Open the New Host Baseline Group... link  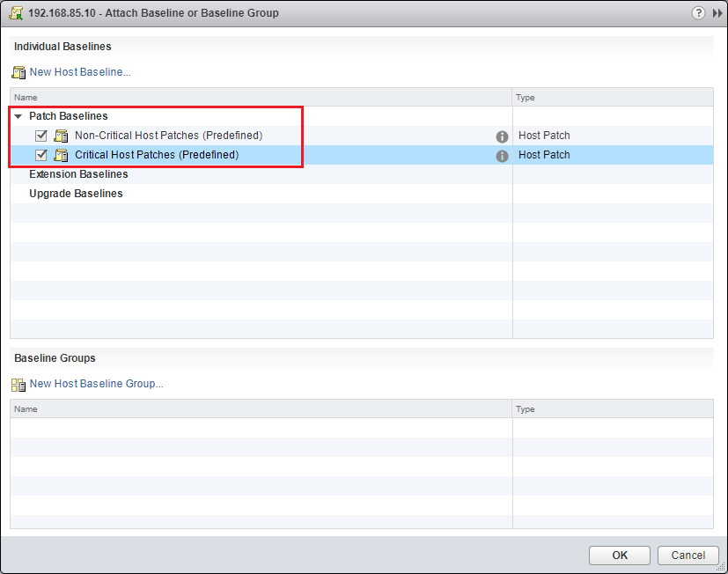[x=97, y=384]
